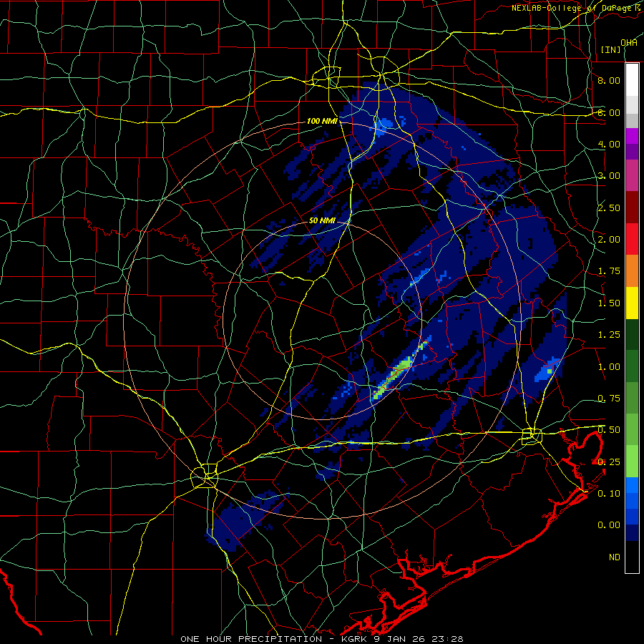This screenshot has height=644, width=644.
Task: Click the 50 NMI range ring label
Action: click(x=323, y=220)
